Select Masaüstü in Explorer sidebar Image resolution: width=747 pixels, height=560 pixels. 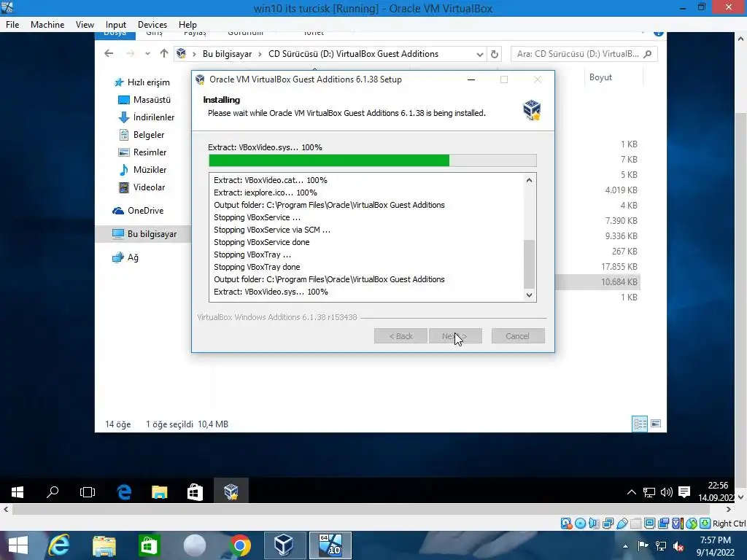(x=144, y=100)
